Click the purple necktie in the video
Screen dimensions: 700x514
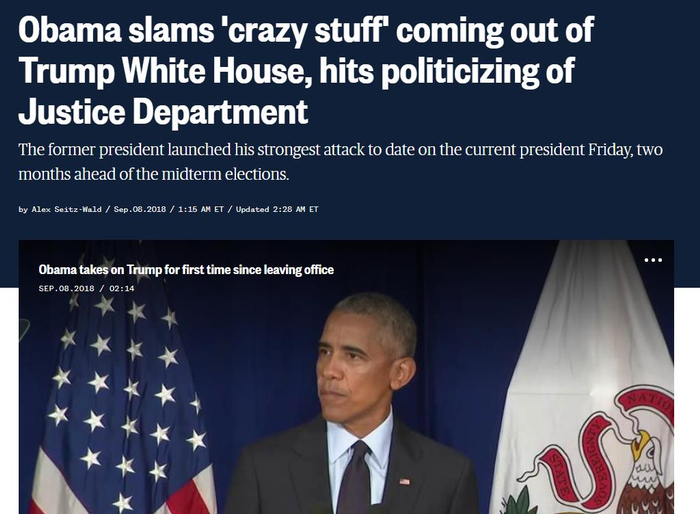point(357,478)
